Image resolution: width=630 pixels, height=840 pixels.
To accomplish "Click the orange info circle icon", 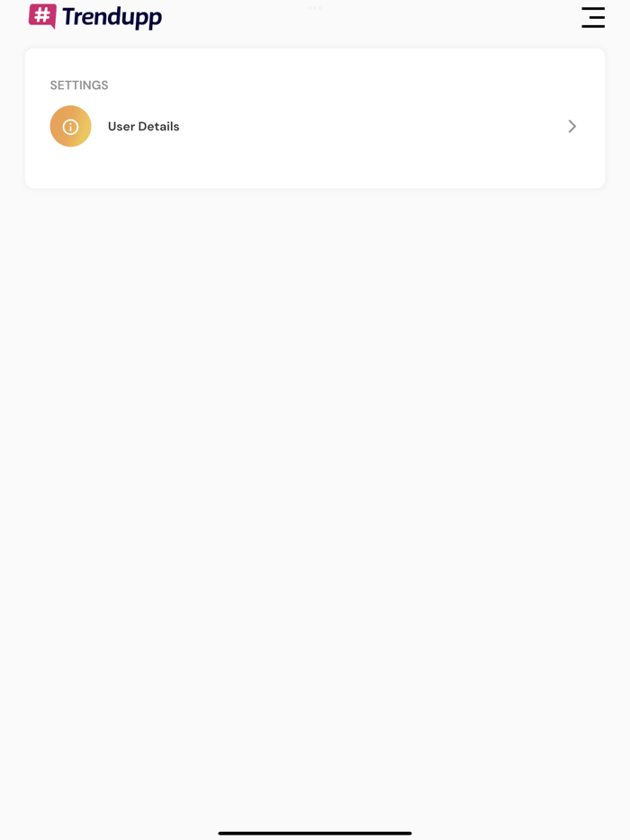I will [71, 127].
